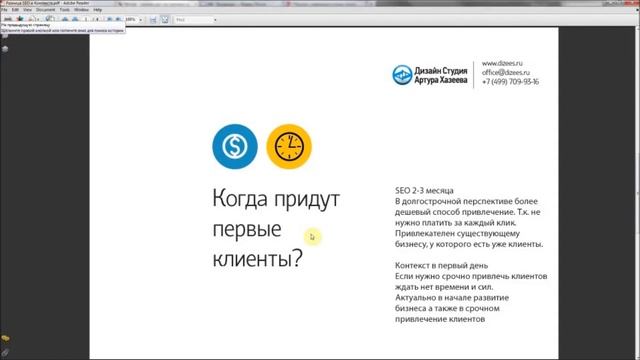The image size is (640, 360).
Task: Click the text "ждать нет времени и сил."
Action: pyautogui.click(x=444, y=287)
